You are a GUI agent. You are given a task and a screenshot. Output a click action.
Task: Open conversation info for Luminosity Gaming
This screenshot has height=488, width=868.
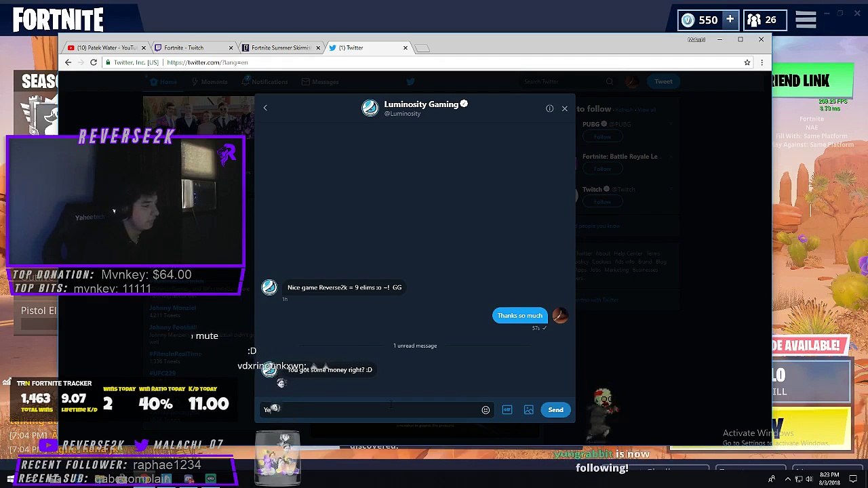[549, 108]
